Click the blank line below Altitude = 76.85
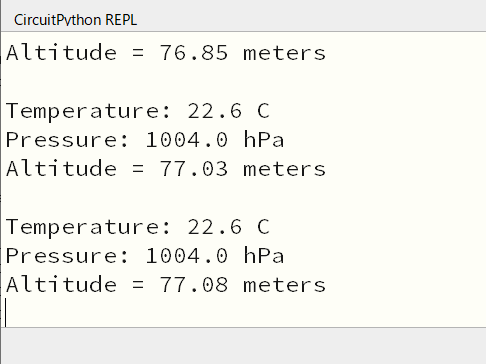The height and width of the screenshot is (364, 486). [243, 82]
